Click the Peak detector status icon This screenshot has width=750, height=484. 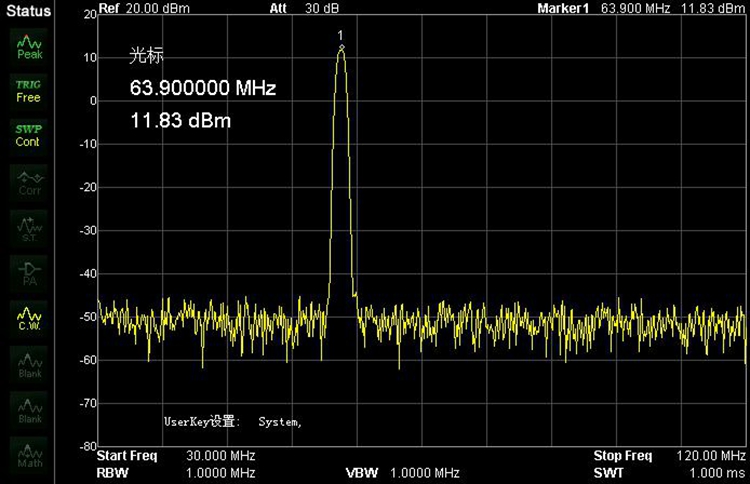(29, 47)
